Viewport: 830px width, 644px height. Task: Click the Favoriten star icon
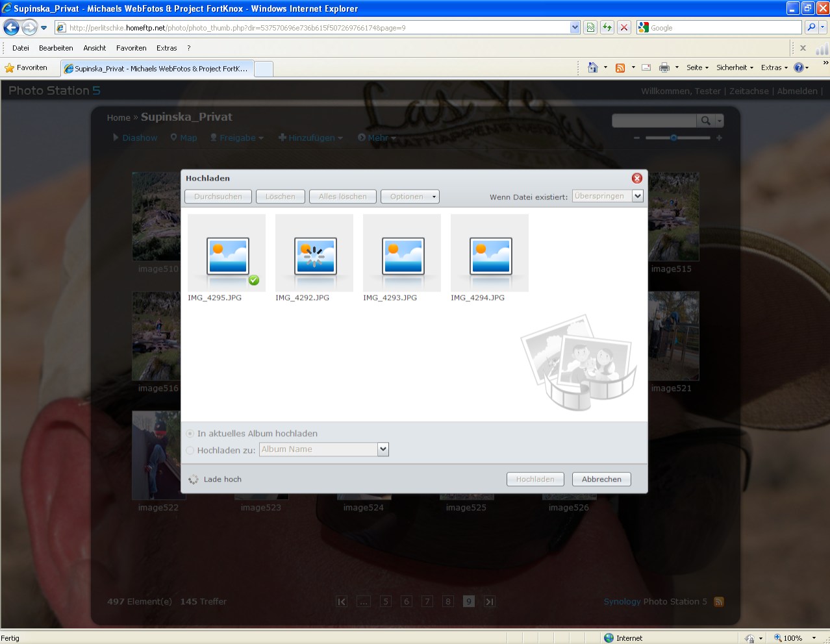[10, 68]
